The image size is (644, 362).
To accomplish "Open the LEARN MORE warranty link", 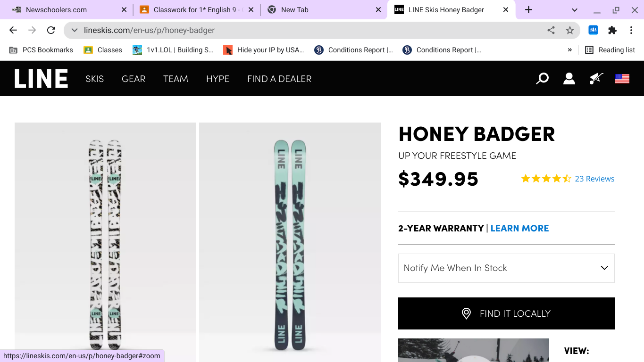I will coord(519,228).
